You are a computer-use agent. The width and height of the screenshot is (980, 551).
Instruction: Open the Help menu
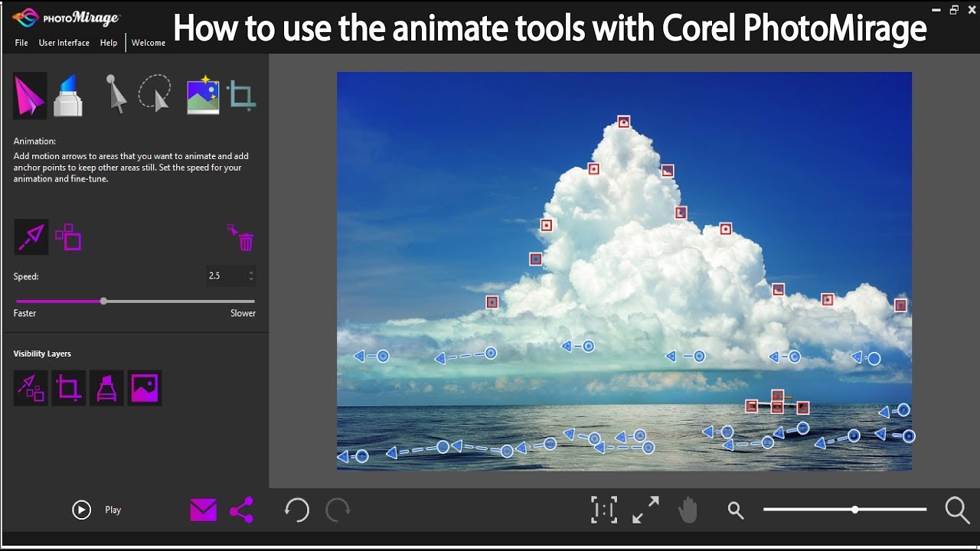[109, 43]
